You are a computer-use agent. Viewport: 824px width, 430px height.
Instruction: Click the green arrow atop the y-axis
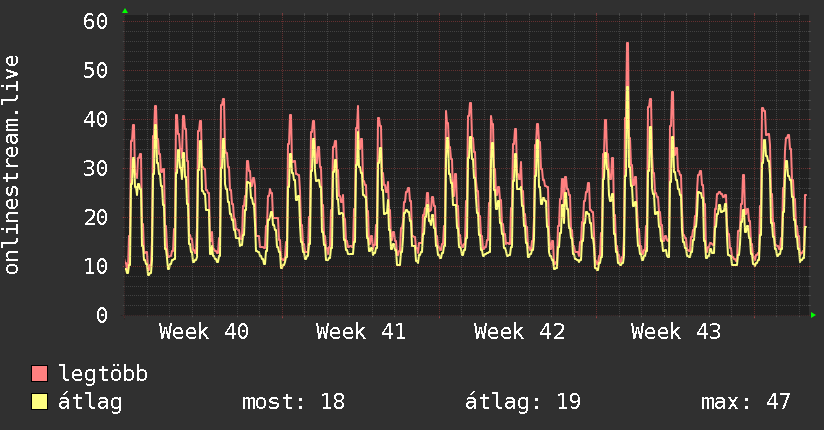(125, 11)
